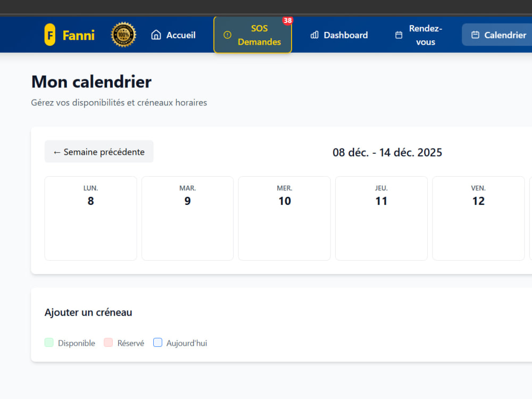Click the bar chart icon beside Dashboard
Image resolution: width=532 pixels, height=399 pixels.
(x=314, y=35)
